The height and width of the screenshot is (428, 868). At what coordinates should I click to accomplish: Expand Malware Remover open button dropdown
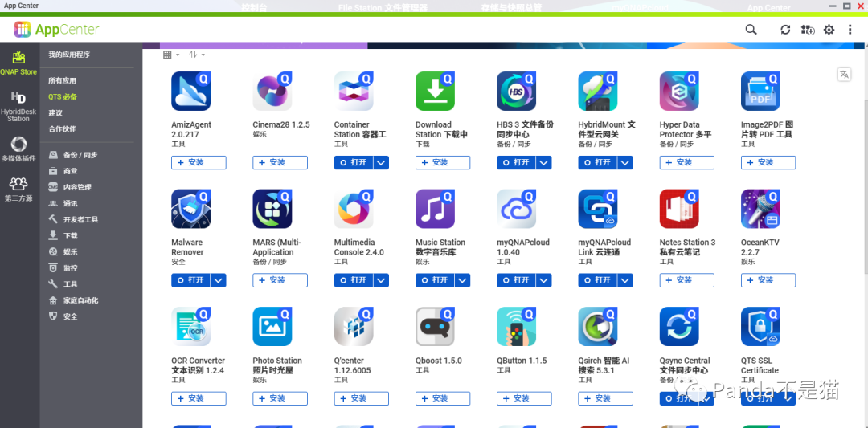pos(219,280)
